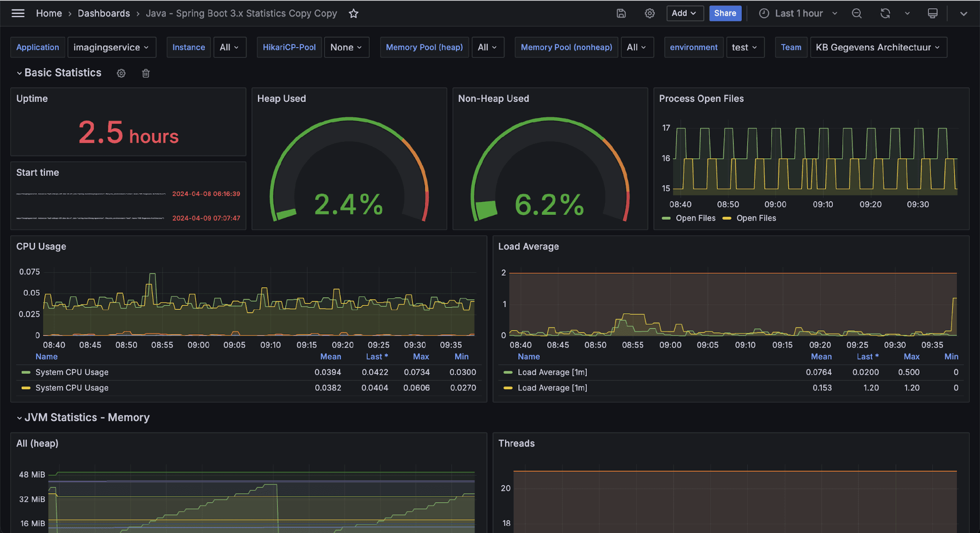980x533 pixels.
Task: Click the Share button
Action: pos(725,13)
